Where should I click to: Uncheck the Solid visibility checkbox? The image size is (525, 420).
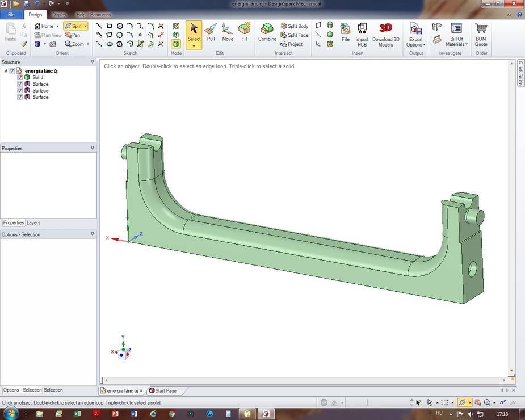pos(20,77)
